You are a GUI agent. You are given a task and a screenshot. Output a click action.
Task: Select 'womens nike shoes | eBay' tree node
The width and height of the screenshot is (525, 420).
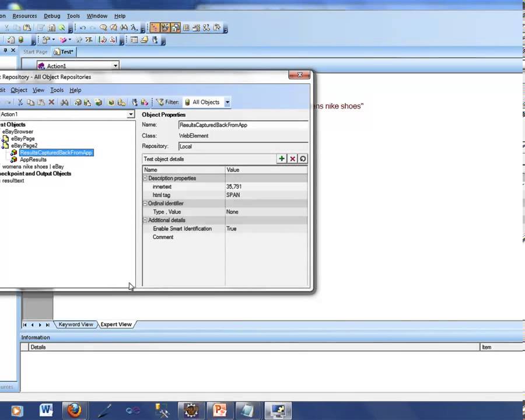(x=33, y=166)
